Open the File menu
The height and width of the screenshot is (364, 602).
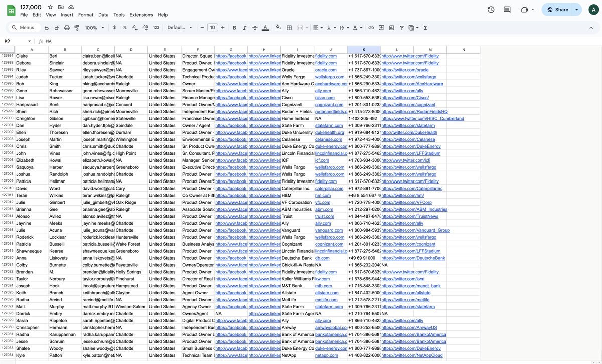click(24, 15)
